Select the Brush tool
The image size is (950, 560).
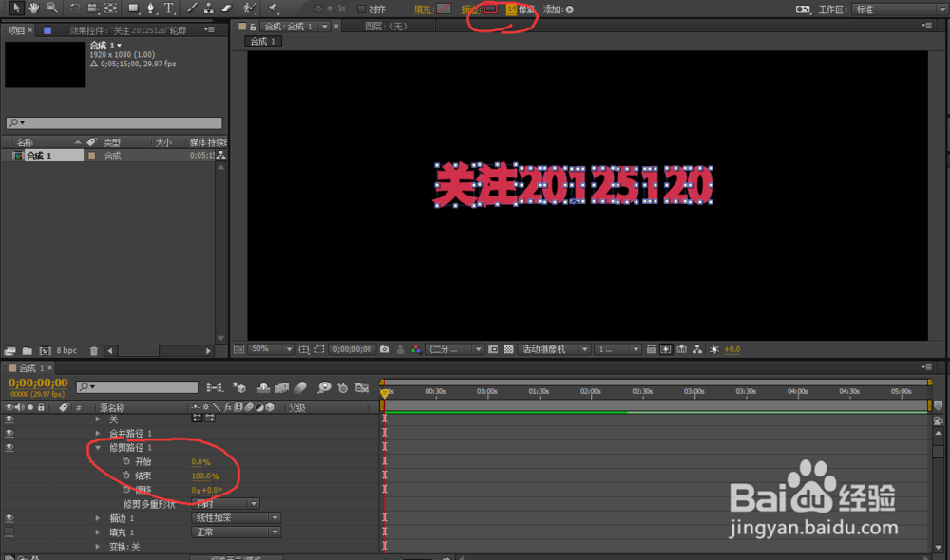point(192,9)
